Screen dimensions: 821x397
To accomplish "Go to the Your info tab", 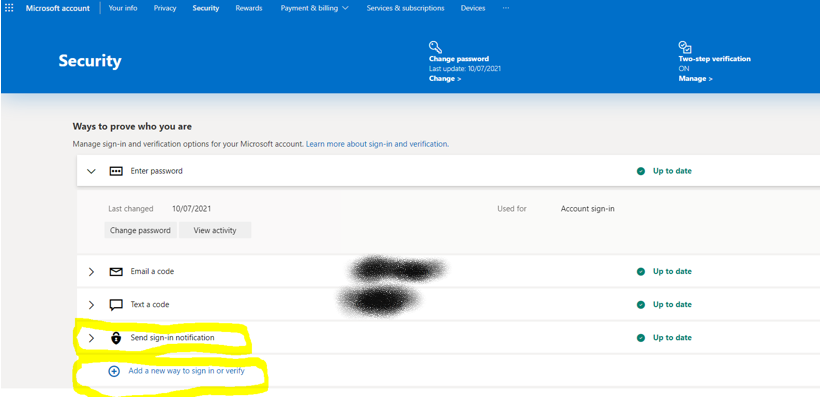I will [123, 8].
